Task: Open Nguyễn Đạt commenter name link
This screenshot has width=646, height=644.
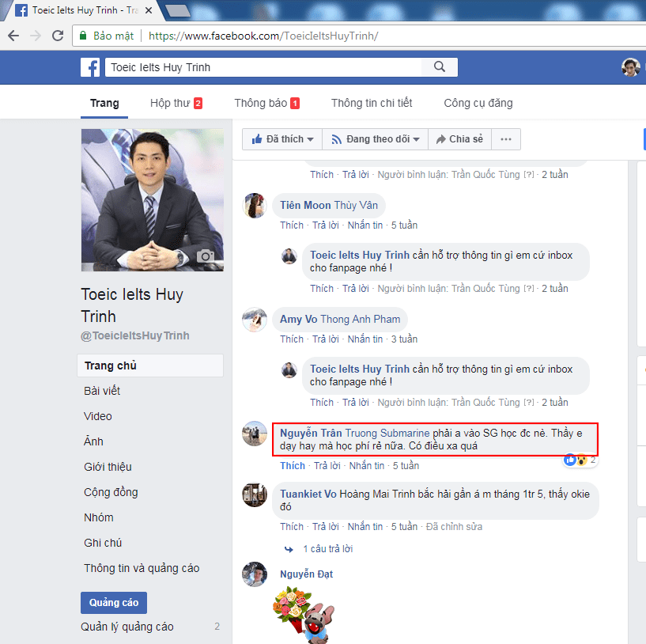Action: click(307, 574)
